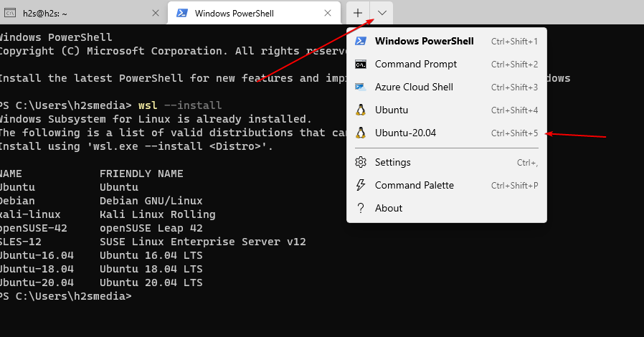This screenshot has width=644, height=337.
Task: Click the PowerShell icon on active tab
Action: click(x=183, y=13)
